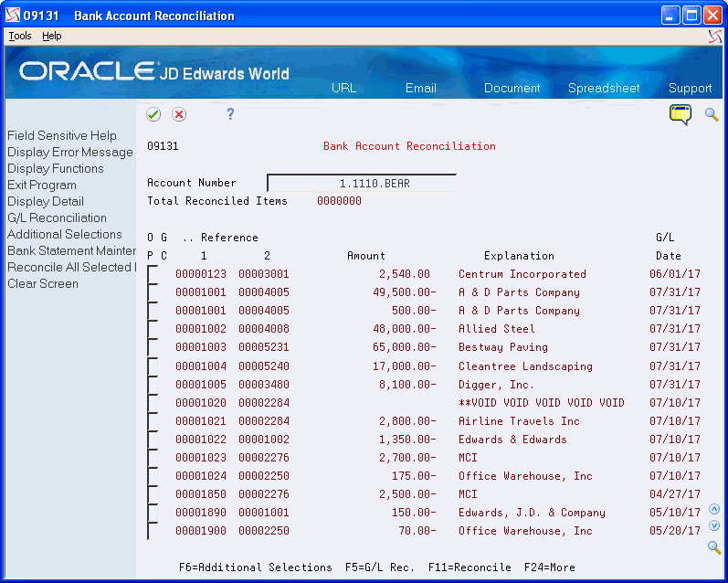Click reference number 00000123

click(x=201, y=274)
